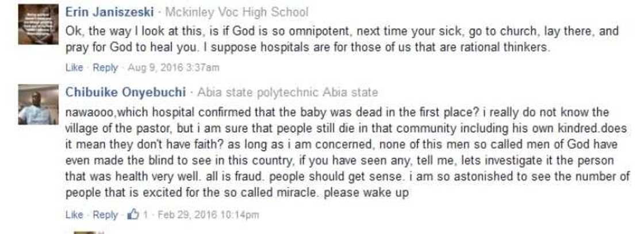Visit Erin Janiszeski's profile name link
644x234 pixels.
[109, 12]
